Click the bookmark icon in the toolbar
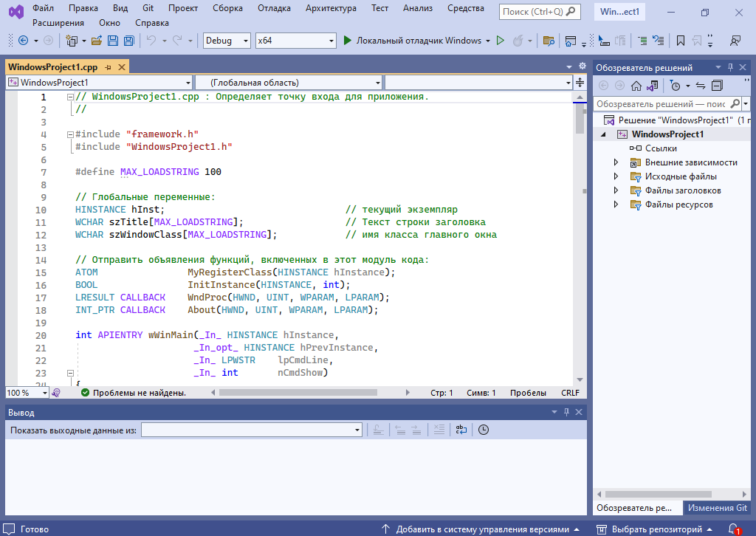The height and width of the screenshot is (536, 756). [680, 41]
